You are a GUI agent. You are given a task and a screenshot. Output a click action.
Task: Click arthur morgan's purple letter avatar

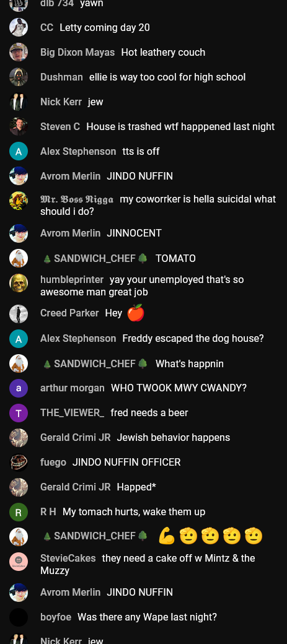[x=19, y=388]
